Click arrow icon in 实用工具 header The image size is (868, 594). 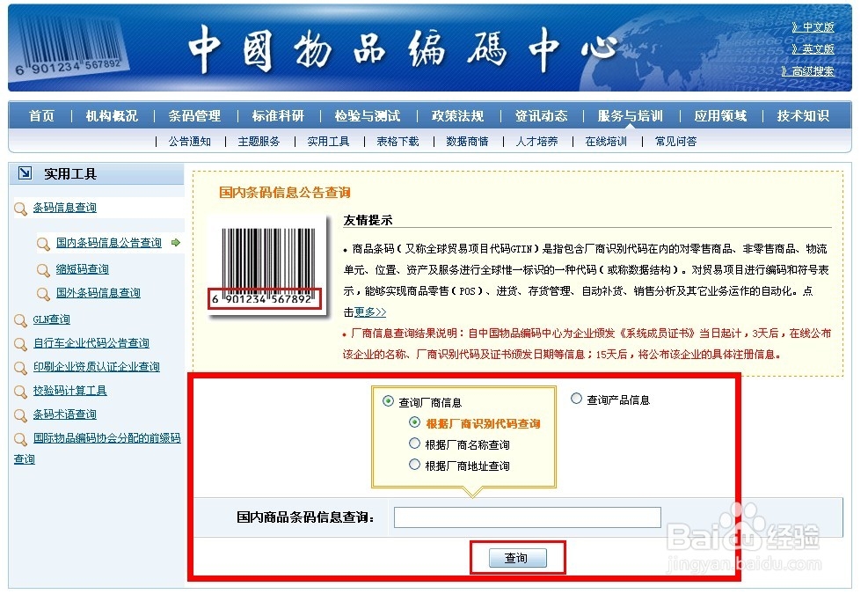pyautogui.click(x=25, y=173)
